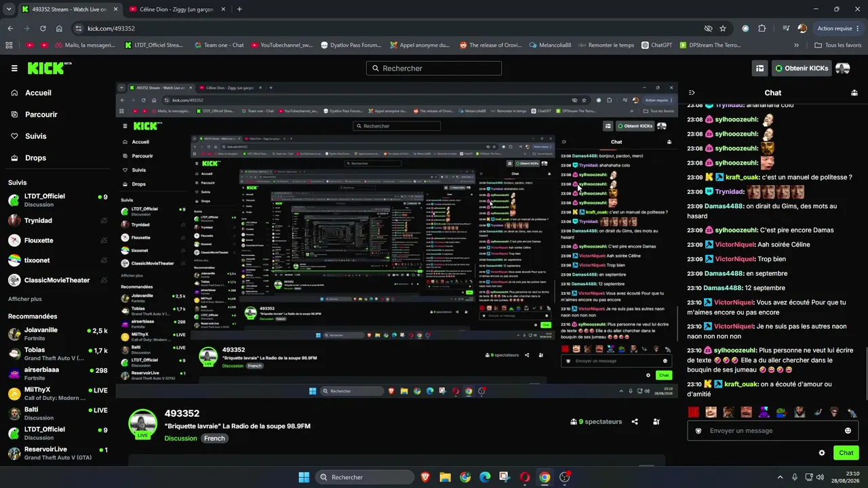Open the Dyatlov Pass Forum bookmark
This screenshot has height=488, width=868.
[x=351, y=45]
